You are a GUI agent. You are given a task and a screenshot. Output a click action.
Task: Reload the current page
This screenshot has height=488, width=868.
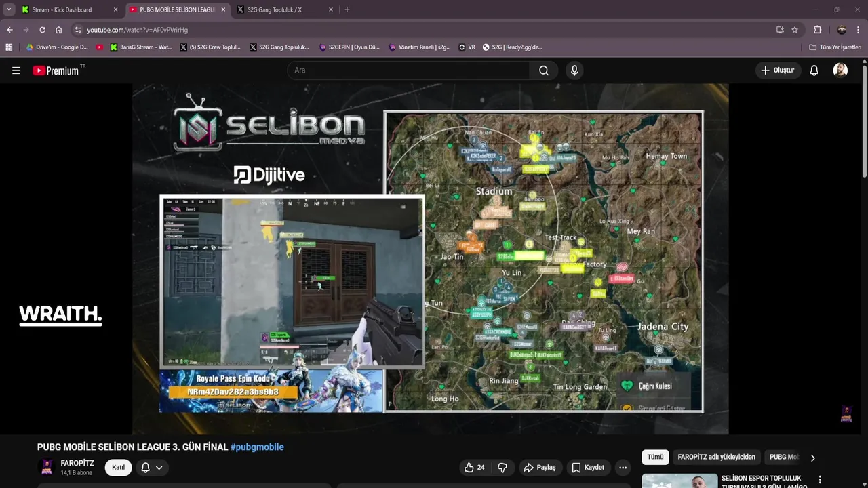click(x=42, y=30)
